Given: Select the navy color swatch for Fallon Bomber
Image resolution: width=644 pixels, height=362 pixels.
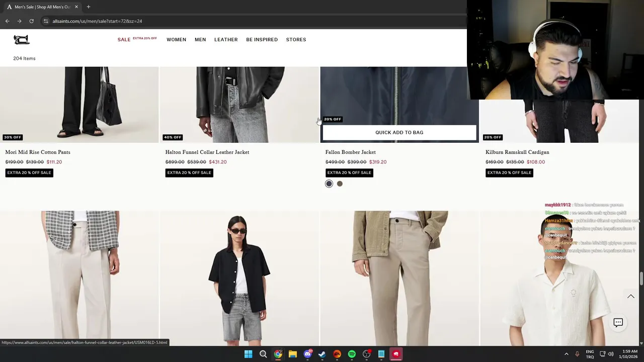Looking at the screenshot, I should [x=329, y=184].
